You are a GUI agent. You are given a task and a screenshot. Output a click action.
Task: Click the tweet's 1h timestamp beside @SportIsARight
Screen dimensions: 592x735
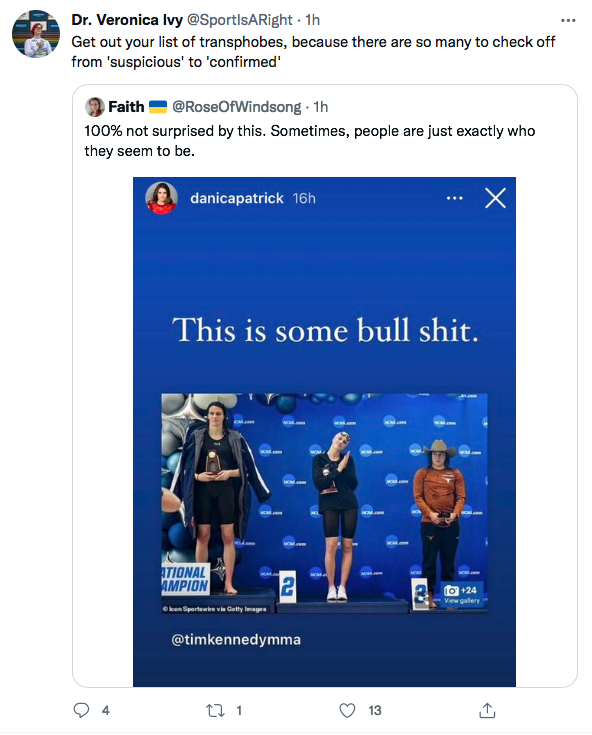pos(312,20)
